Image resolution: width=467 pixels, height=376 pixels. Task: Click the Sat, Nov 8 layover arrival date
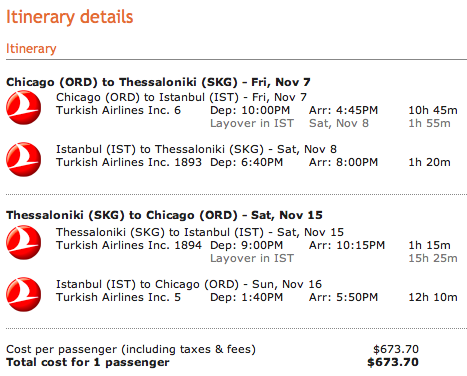click(x=339, y=123)
